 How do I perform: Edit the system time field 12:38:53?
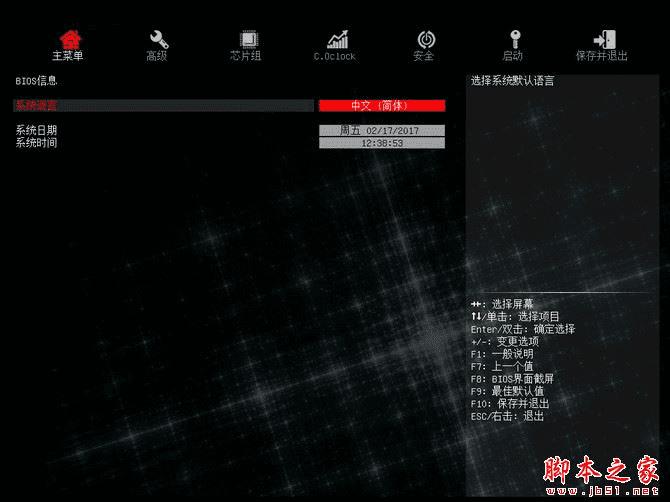pos(382,143)
